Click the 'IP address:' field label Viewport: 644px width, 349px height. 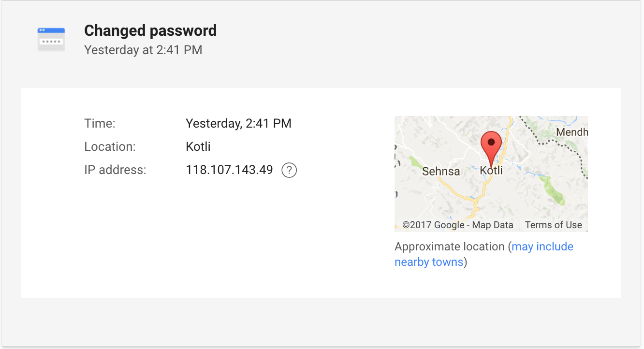(115, 170)
